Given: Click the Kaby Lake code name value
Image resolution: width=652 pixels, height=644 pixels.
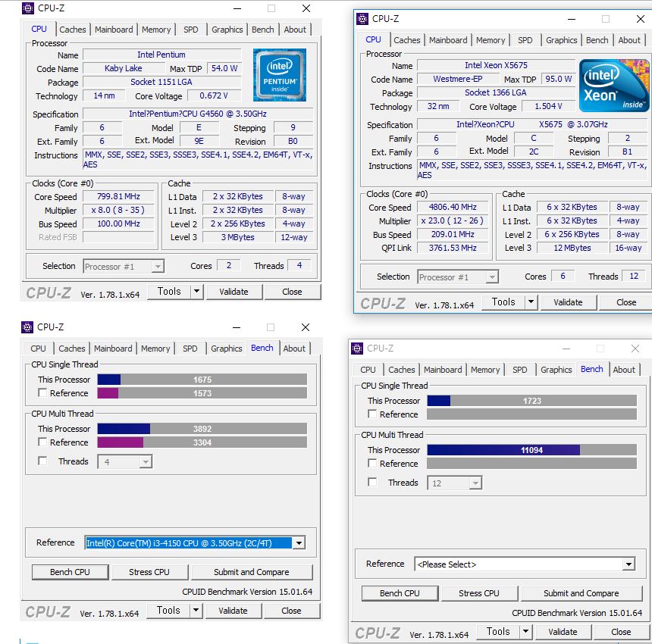Looking at the screenshot, I should (x=123, y=68).
